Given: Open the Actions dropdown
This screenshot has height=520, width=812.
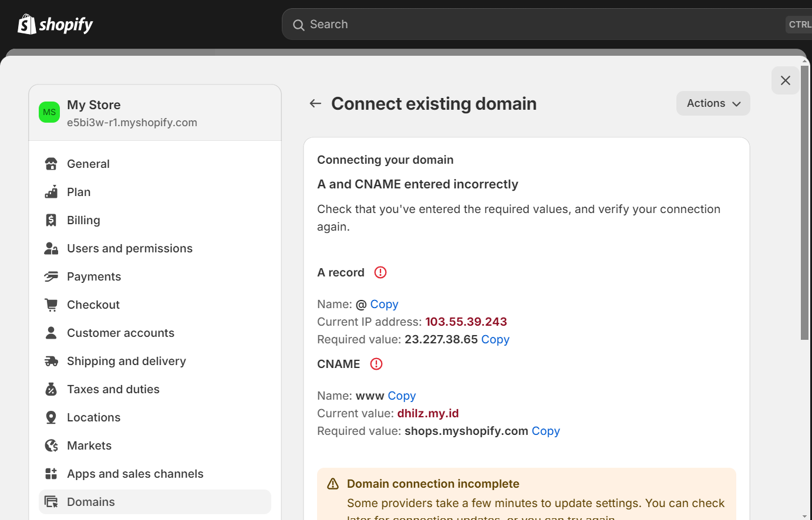Looking at the screenshot, I should (713, 103).
